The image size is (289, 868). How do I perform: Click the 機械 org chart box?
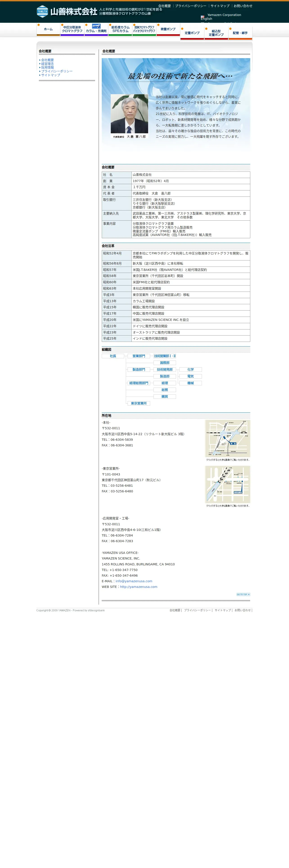(191, 383)
